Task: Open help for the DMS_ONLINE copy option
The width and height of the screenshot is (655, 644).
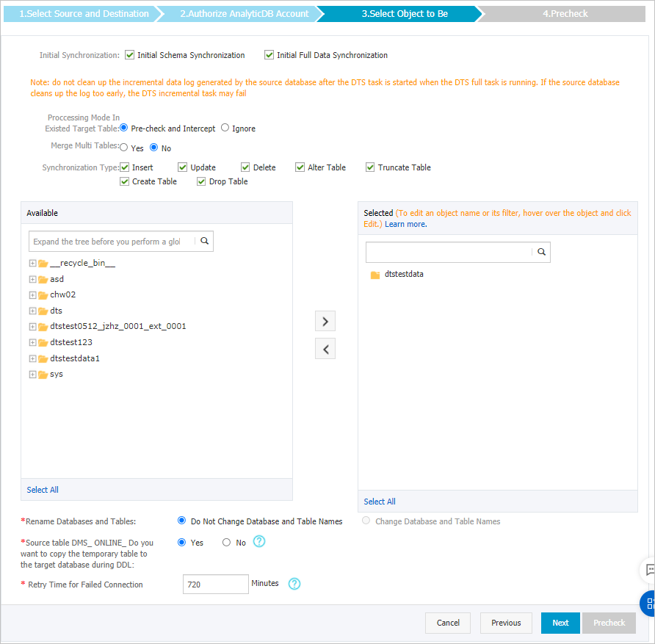Action: click(x=258, y=542)
